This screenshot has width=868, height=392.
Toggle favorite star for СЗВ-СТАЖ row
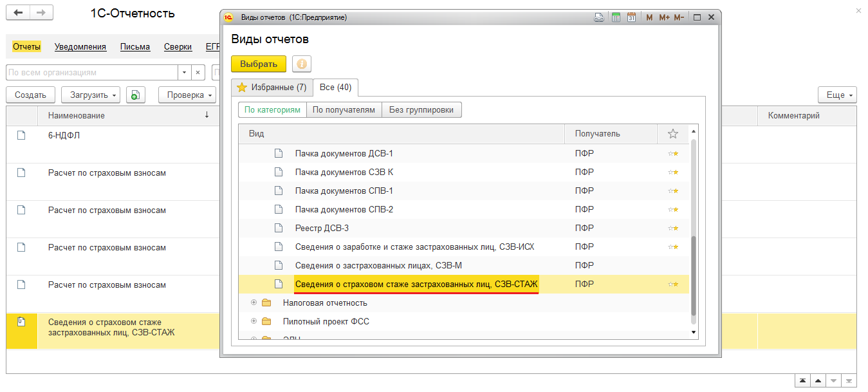673,284
